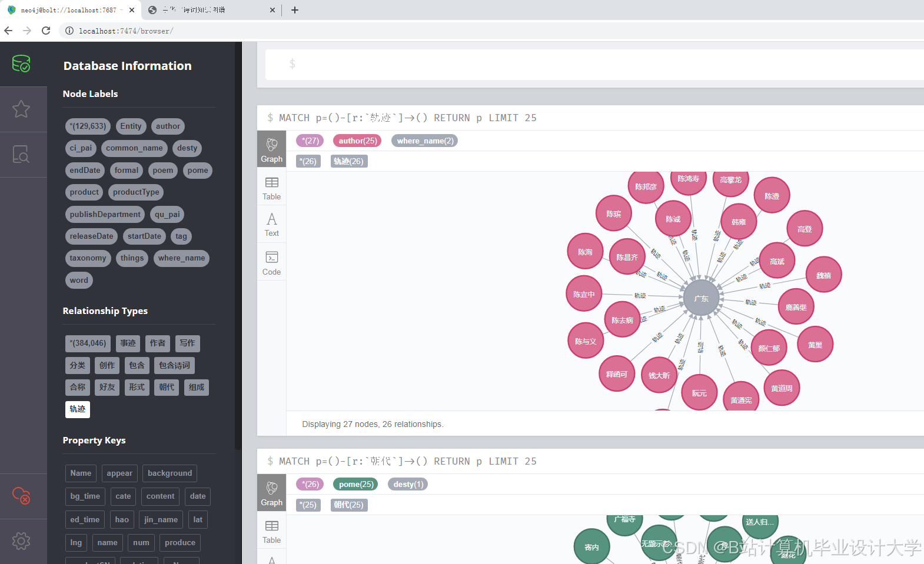This screenshot has width=924, height=564.
Task: Select the 好友 relationship type
Action: tap(107, 388)
